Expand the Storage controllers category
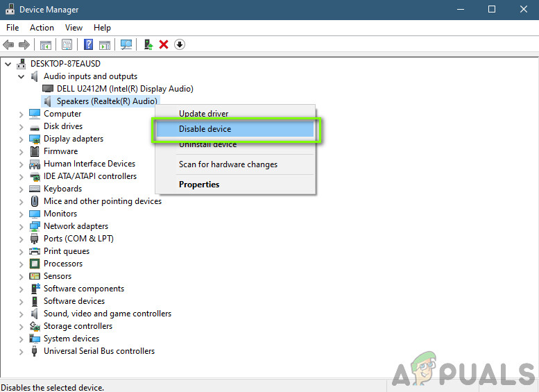 pyautogui.click(x=22, y=327)
